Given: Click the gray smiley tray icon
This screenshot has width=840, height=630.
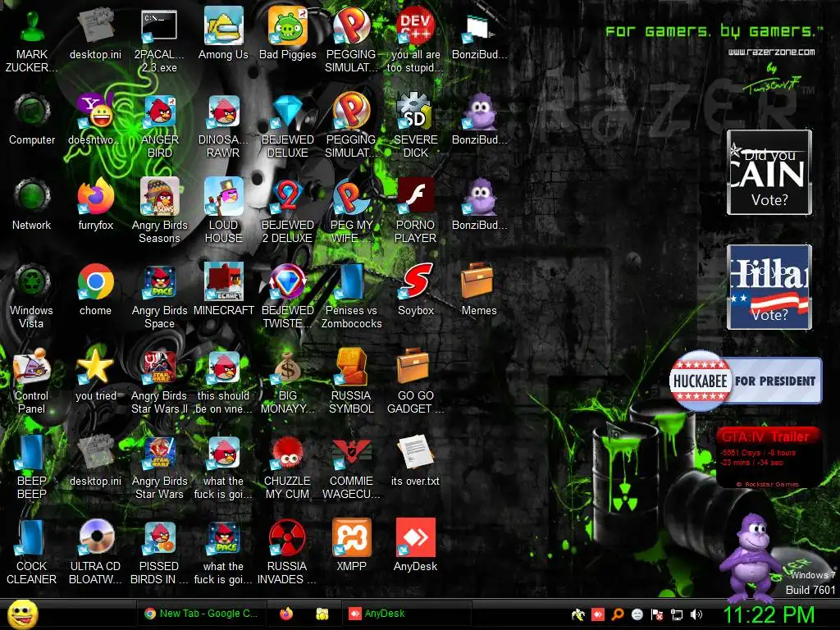Looking at the screenshot, I should tap(637, 614).
